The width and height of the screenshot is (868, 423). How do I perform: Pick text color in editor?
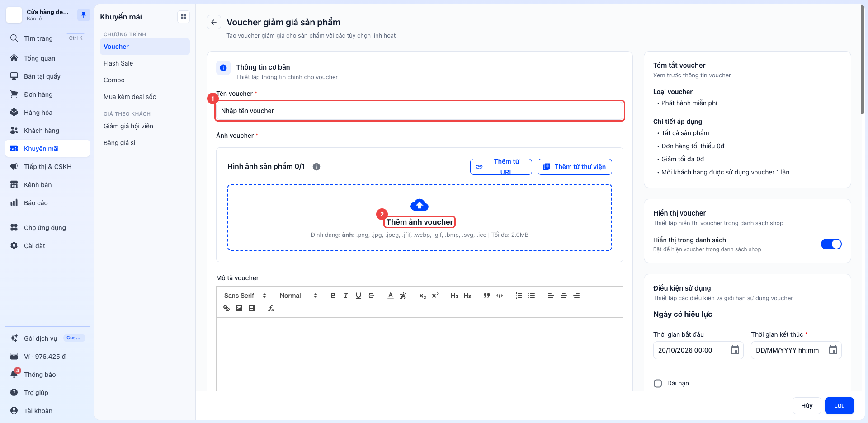(391, 296)
